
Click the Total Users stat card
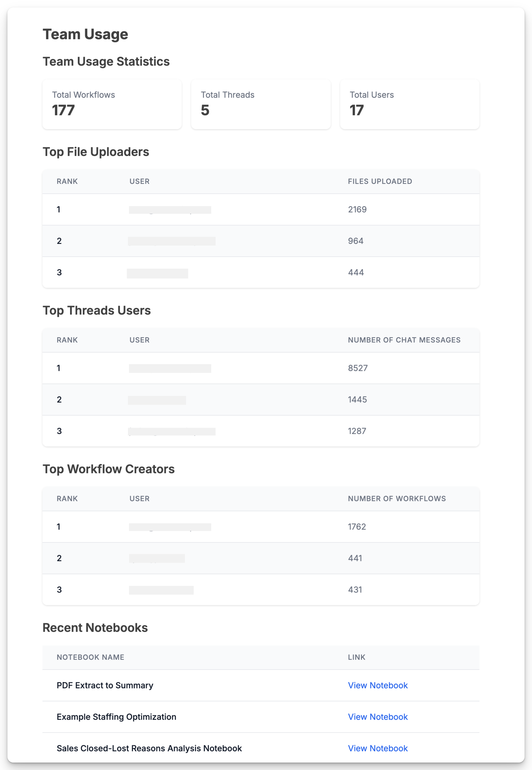(x=410, y=104)
